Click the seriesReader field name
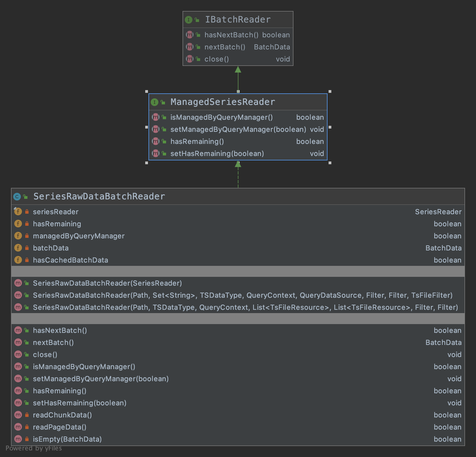Viewport: 476px width, 457px height. pyautogui.click(x=56, y=212)
